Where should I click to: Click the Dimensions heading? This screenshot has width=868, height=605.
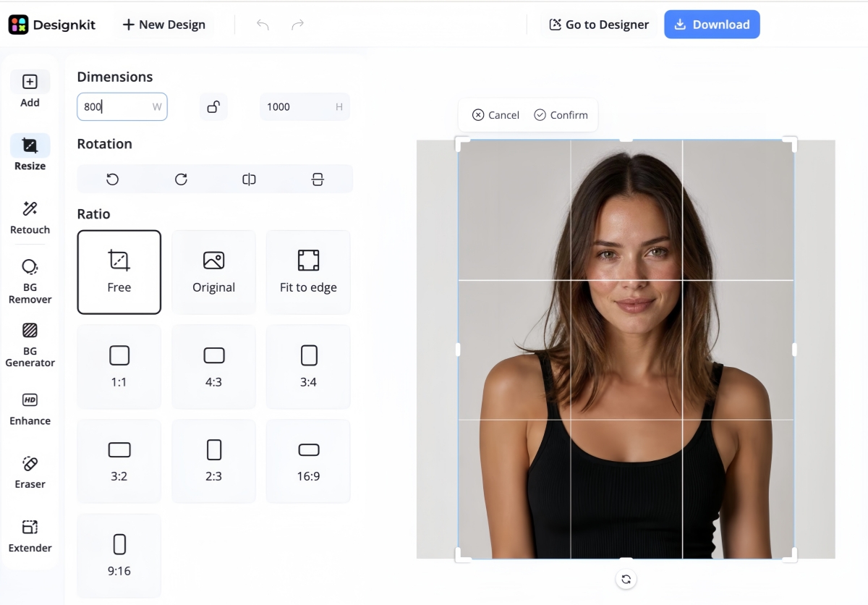(x=115, y=77)
